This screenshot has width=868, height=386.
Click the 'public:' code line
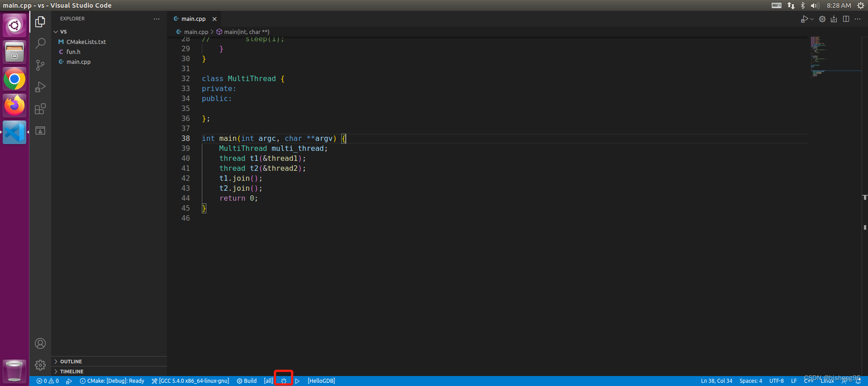(x=217, y=99)
